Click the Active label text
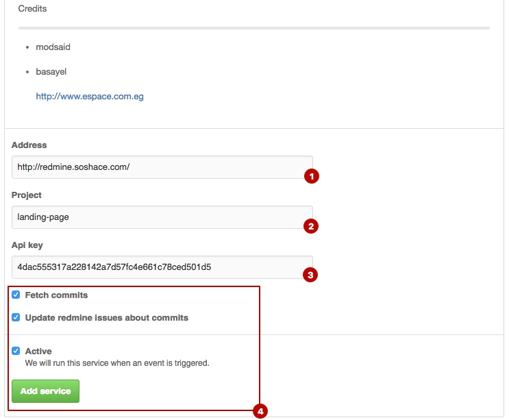 pos(38,351)
